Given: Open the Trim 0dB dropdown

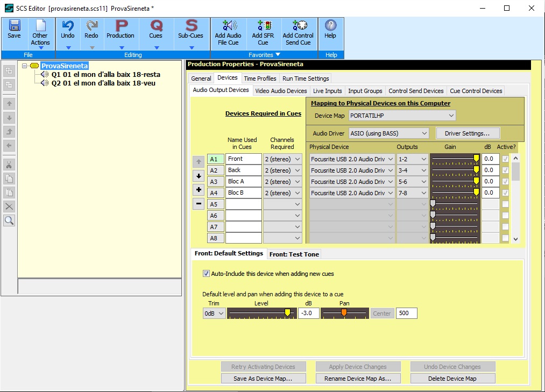Looking at the screenshot, I should point(214,313).
